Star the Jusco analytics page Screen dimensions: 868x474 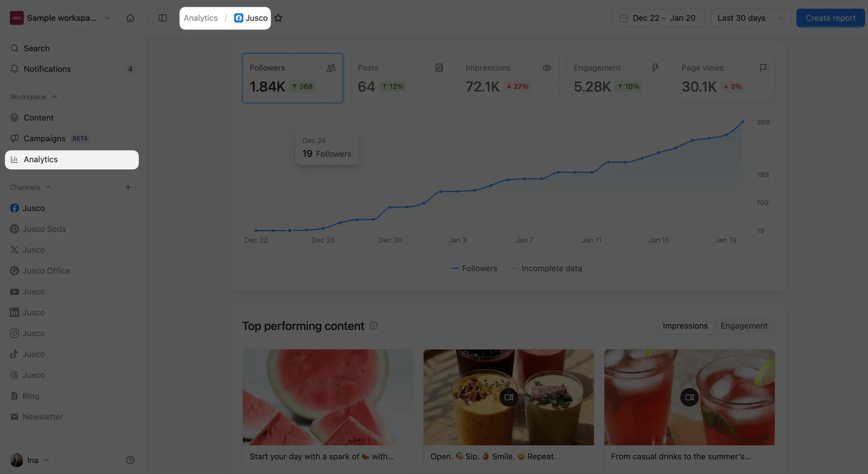(278, 18)
